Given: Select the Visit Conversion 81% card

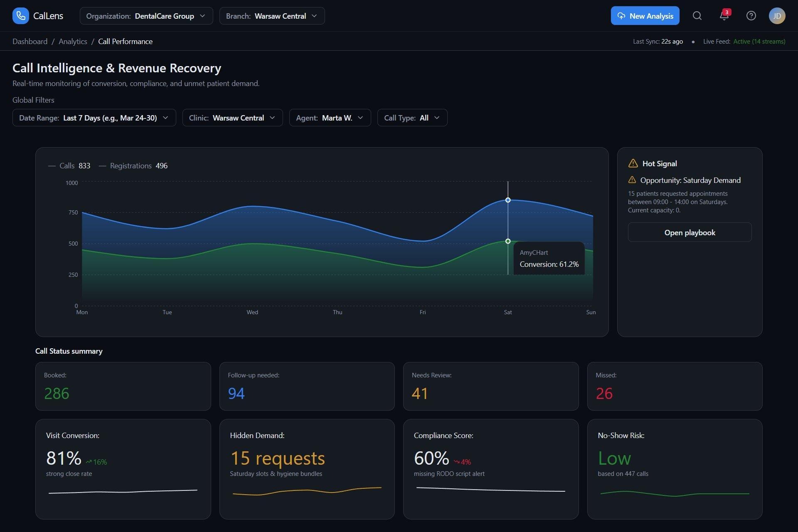Looking at the screenshot, I should coord(123,469).
